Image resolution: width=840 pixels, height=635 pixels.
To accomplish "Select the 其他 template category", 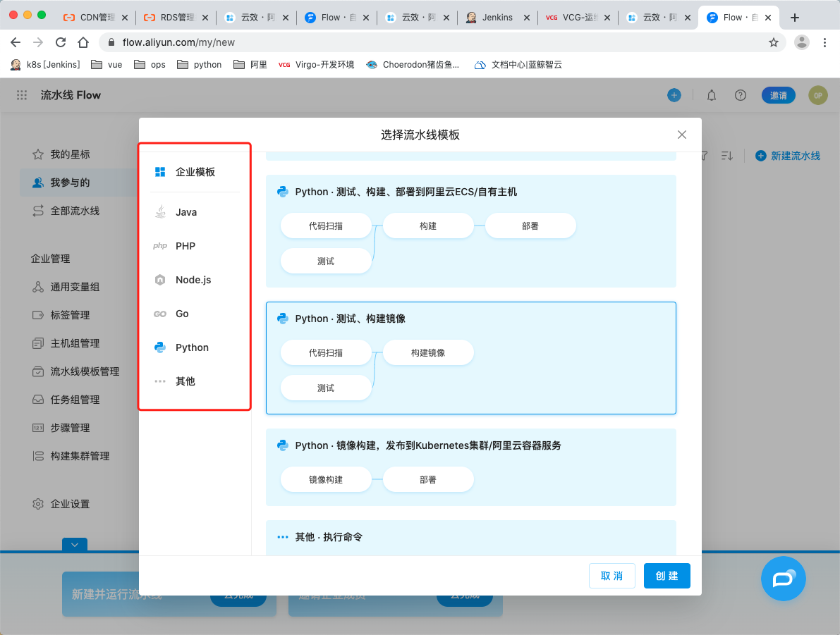I will 175,381.
